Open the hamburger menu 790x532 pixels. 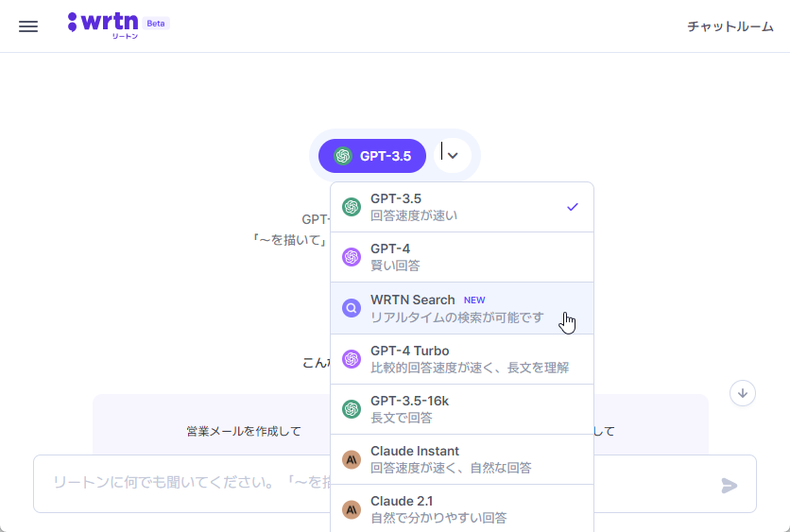28,26
